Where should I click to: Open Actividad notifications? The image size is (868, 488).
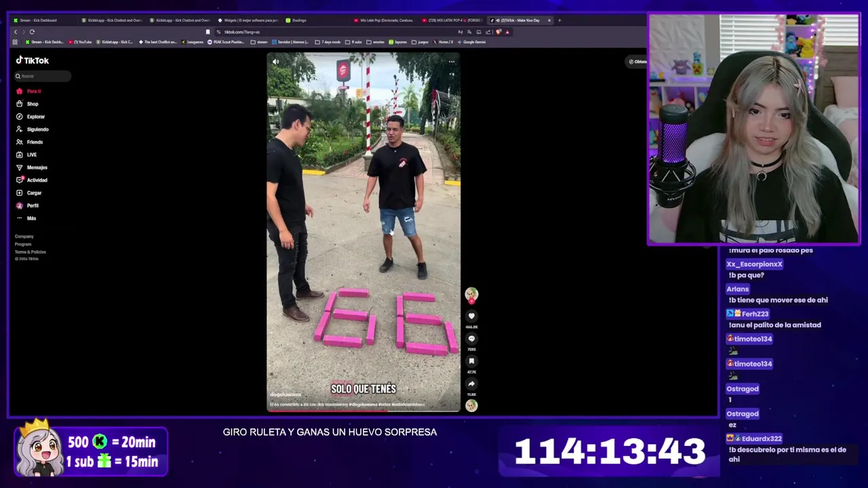pos(37,180)
